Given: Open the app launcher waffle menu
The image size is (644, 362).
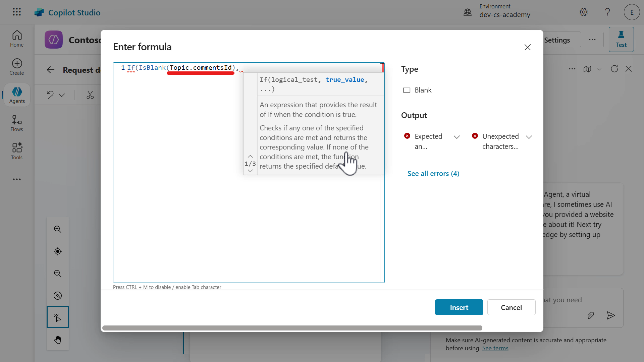Looking at the screenshot, I should [x=16, y=12].
